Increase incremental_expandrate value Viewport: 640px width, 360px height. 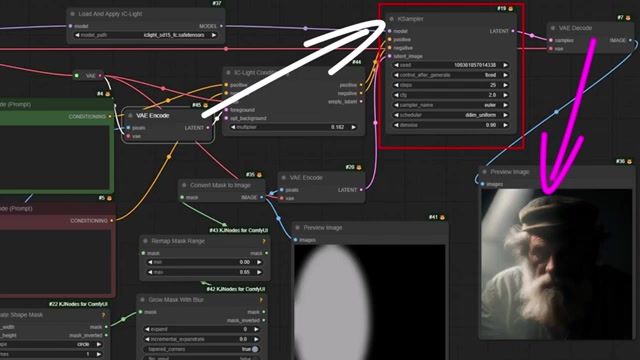click(x=256, y=339)
